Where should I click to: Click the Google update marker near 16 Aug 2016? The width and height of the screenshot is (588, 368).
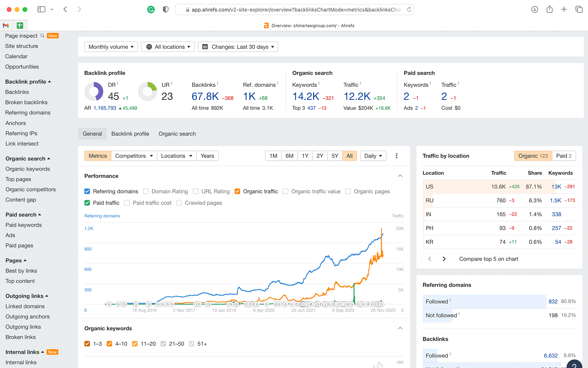[x=149, y=304]
